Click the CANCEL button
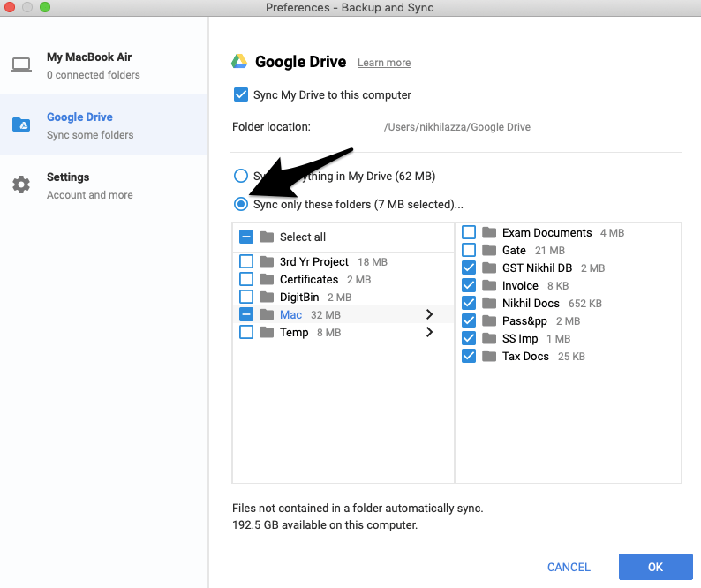This screenshot has width=701, height=588. pyautogui.click(x=569, y=567)
